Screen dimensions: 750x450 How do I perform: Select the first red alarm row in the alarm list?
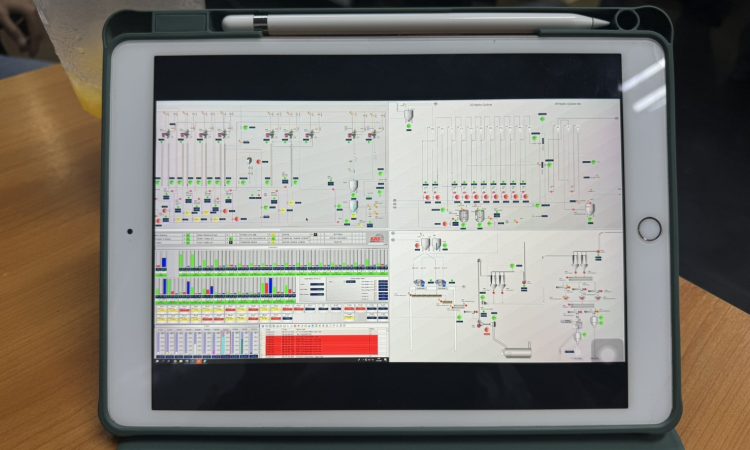(x=320, y=337)
